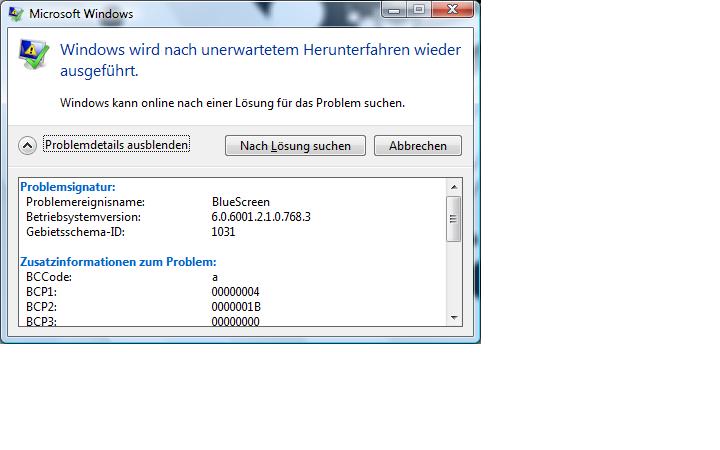Select the 'BCCode:' label
The height and width of the screenshot is (450, 720).
coord(49,277)
